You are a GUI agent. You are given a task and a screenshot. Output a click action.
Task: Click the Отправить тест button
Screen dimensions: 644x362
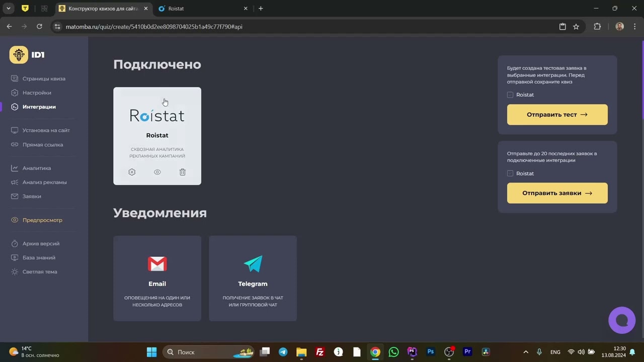point(557,115)
